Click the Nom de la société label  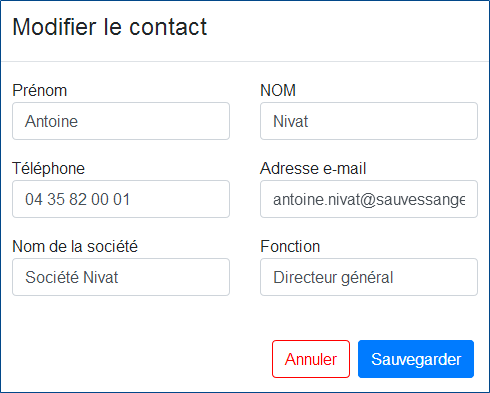75,247
